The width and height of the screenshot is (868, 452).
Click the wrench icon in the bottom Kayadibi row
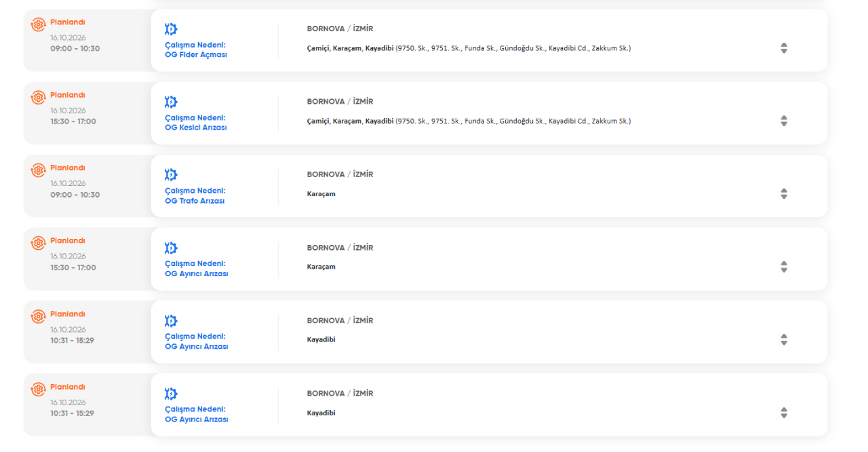(171, 394)
